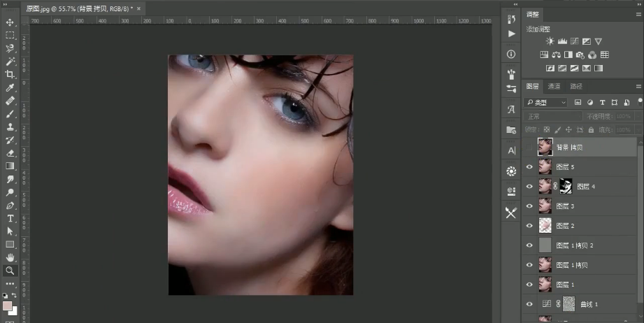Toggle the layer filter switch on
The width and height of the screenshot is (644, 323).
640,102
